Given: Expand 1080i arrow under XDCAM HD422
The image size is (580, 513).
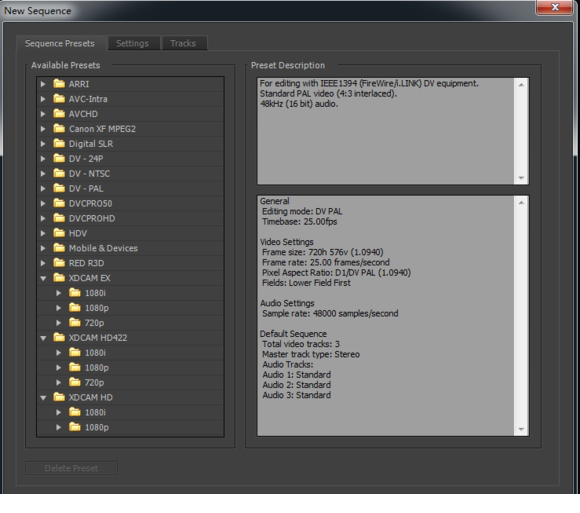Looking at the screenshot, I should (58, 352).
